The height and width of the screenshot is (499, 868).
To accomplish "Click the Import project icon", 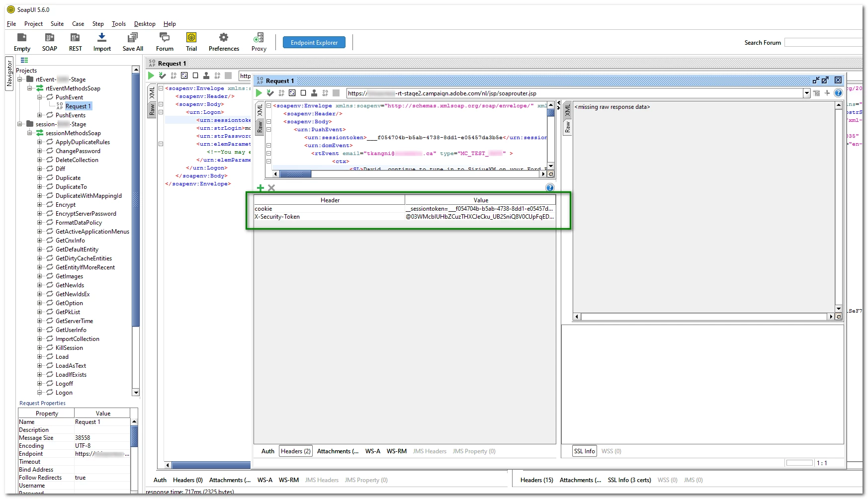I will tap(102, 42).
